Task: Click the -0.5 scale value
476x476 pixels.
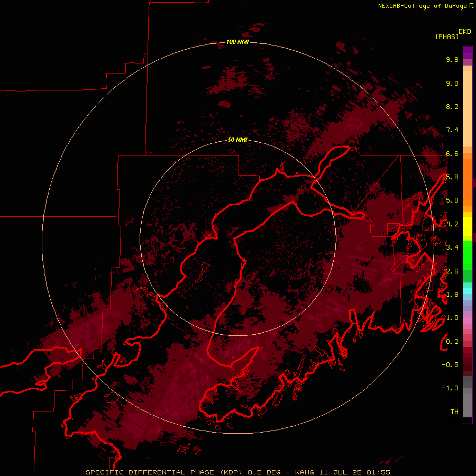Action: 450,364
